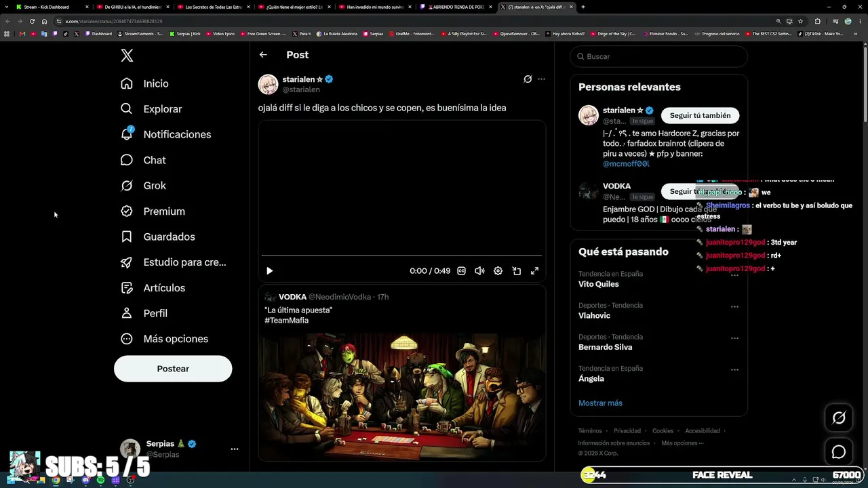Click Mostrar más under trends
Viewport: 868px width, 488px height.
pos(600,403)
